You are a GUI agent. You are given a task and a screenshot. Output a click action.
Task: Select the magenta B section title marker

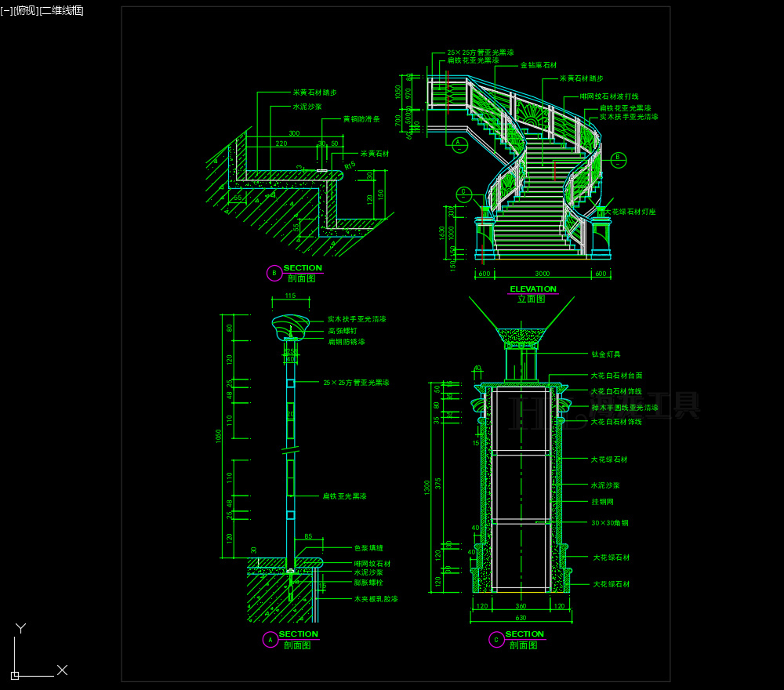274,273
